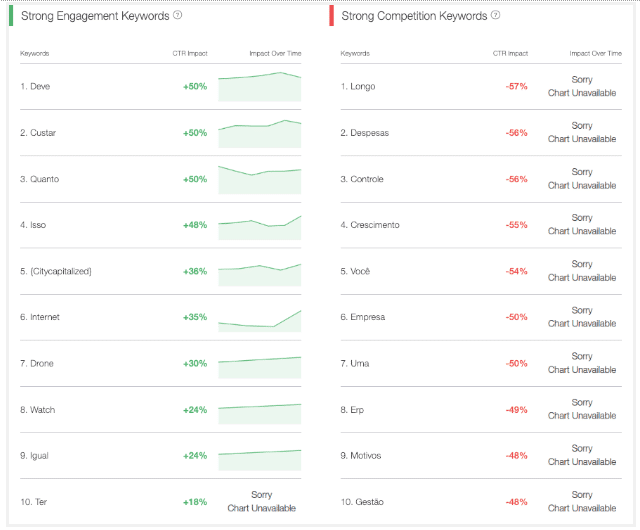Click the +48% CTR impact for Isso

coord(195,225)
